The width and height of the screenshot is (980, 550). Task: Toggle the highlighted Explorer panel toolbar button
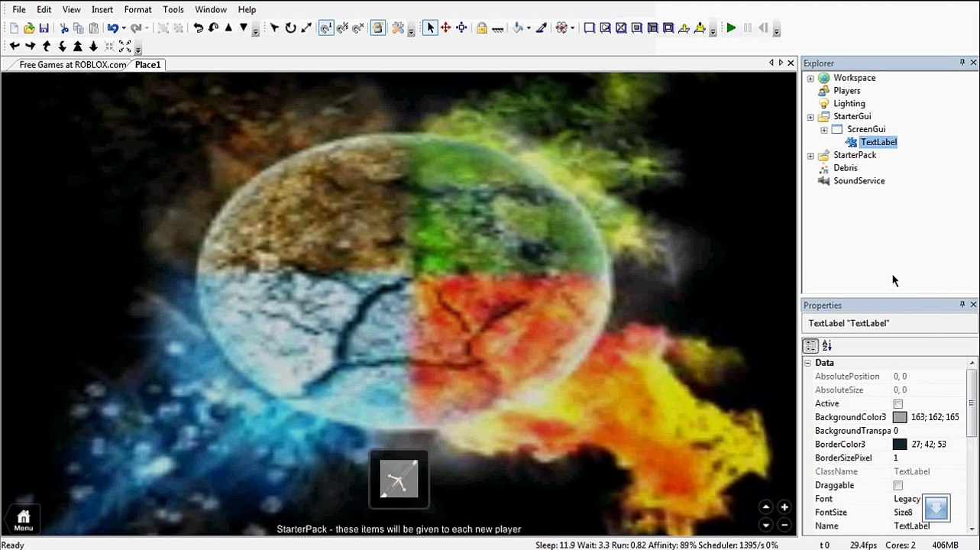(378, 28)
